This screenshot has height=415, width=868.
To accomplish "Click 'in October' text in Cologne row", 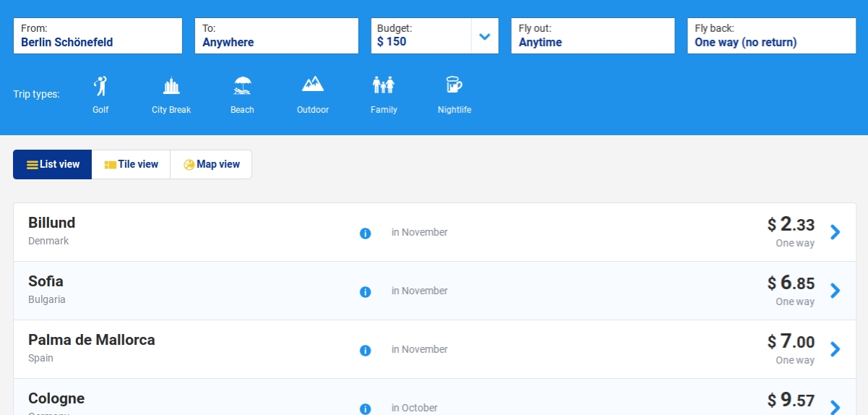I will point(415,408).
